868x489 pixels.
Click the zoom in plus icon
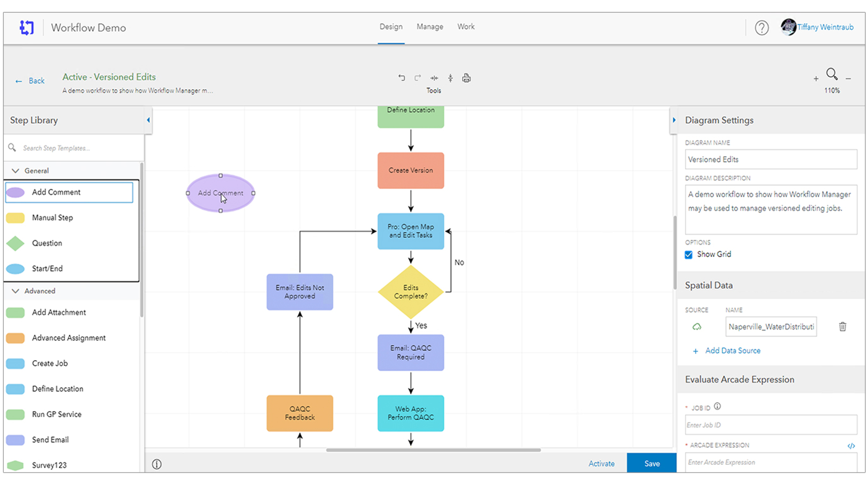pyautogui.click(x=816, y=79)
